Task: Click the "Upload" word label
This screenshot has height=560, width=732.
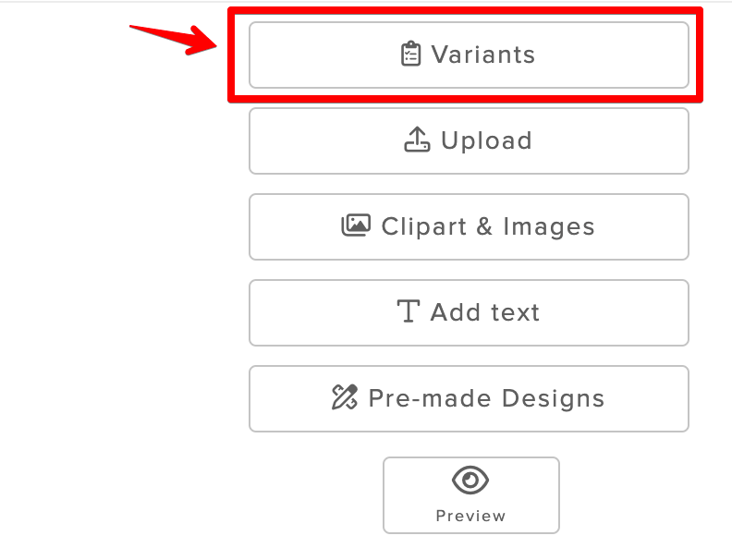Action: tap(486, 140)
